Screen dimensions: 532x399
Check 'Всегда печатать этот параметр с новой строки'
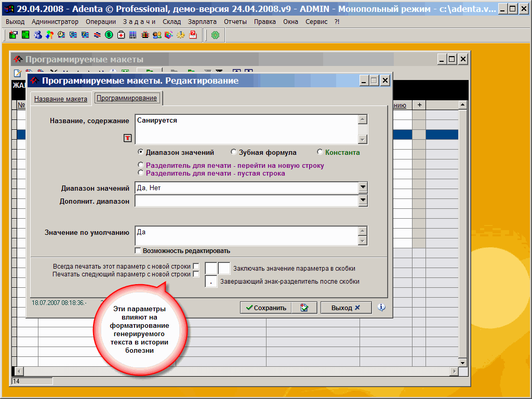[196, 267]
